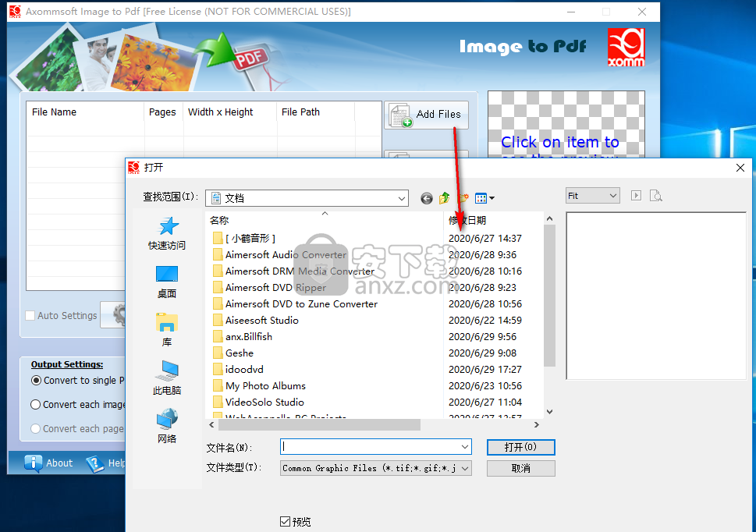Select the Aimersoft DVD to Zune Converter folder
The width and height of the screenshot is (756, 532).
coord(296,303)
